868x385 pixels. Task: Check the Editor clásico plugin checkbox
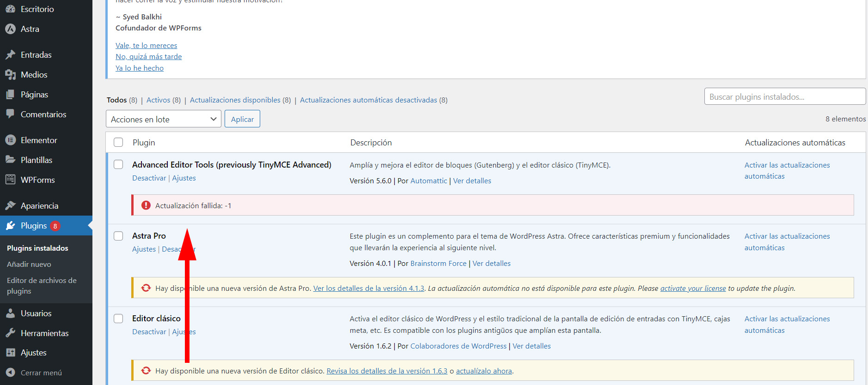point(118,319)
